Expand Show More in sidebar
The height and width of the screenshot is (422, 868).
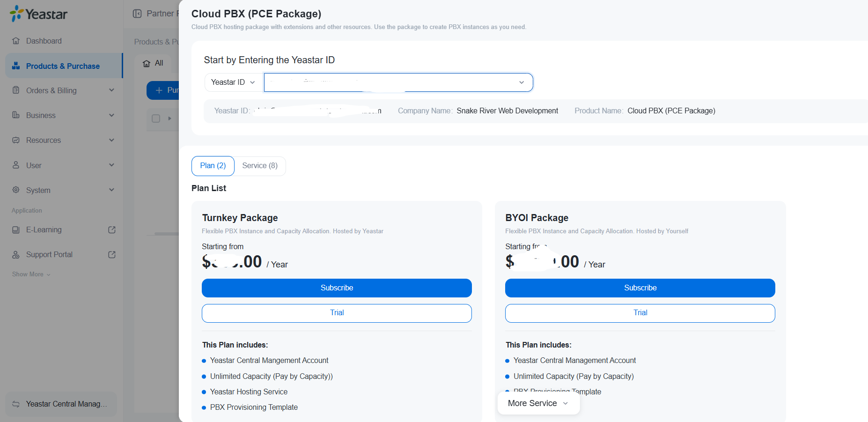pos(31,274)
